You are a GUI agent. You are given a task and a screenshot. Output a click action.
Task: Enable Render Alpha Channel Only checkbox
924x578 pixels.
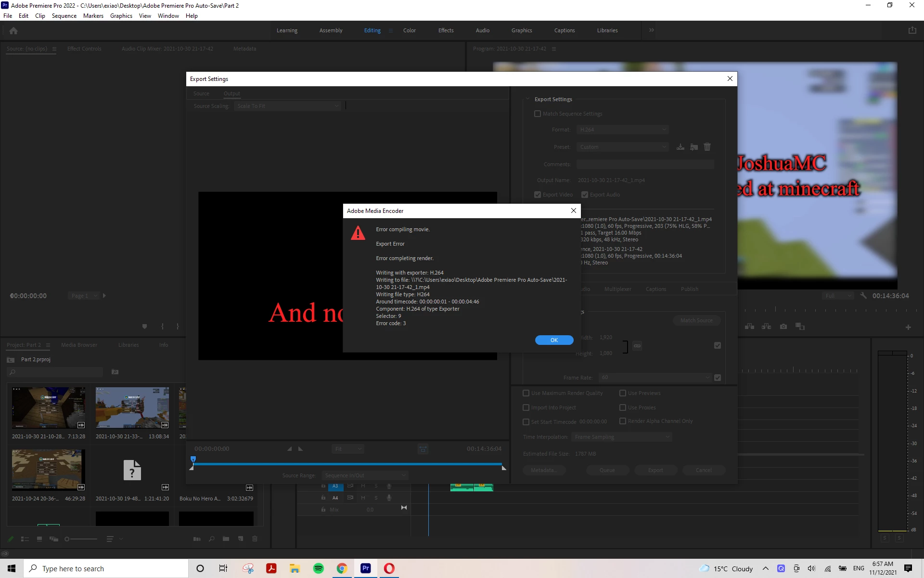click(623, 421)
